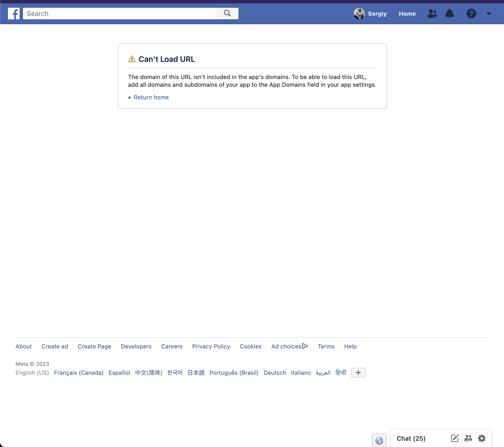Open the Privacy Policy page

tap(211, 346)
